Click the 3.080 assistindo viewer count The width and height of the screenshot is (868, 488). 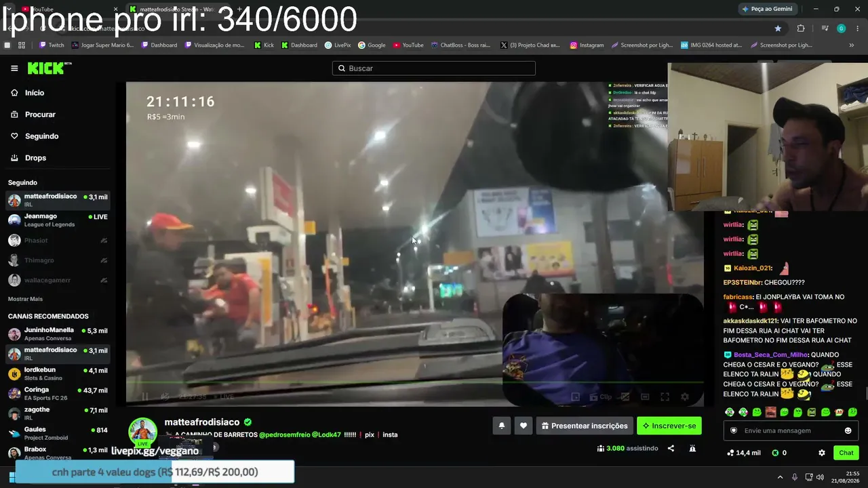click(628, 448)
